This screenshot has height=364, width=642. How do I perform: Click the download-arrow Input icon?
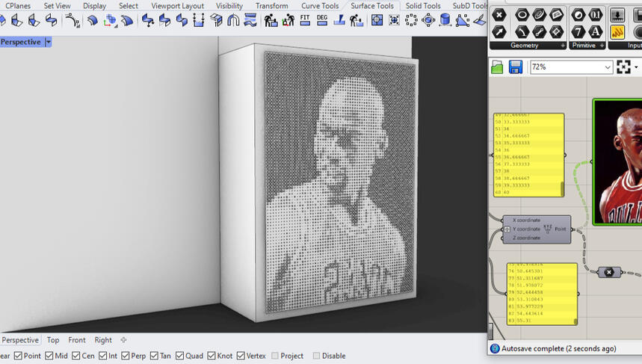point(617,16)
